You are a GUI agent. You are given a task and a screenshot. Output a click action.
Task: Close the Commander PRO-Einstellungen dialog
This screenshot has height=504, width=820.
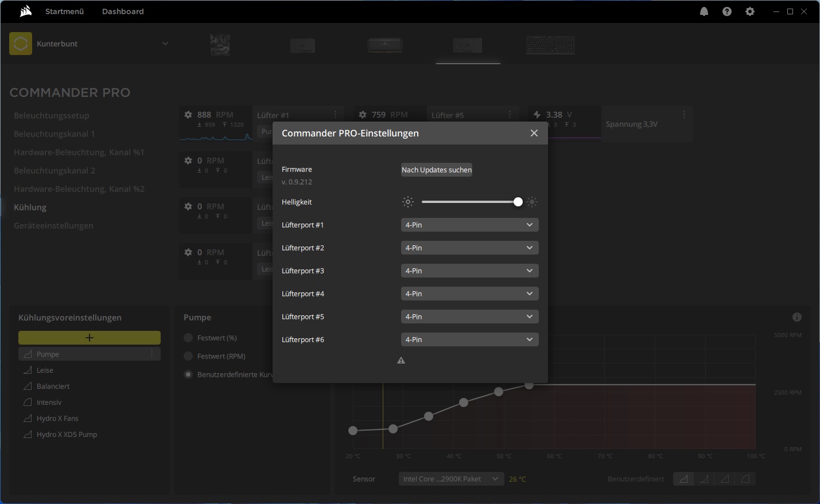(x=534, y=133)
